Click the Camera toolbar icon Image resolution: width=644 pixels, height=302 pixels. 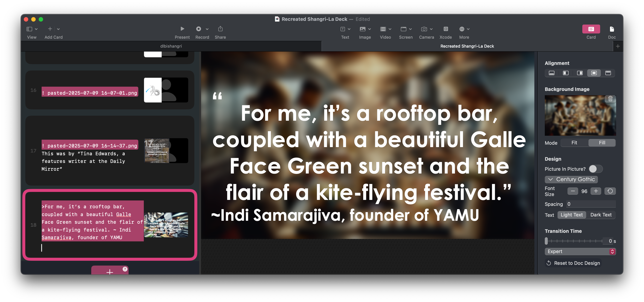point(424,29)
